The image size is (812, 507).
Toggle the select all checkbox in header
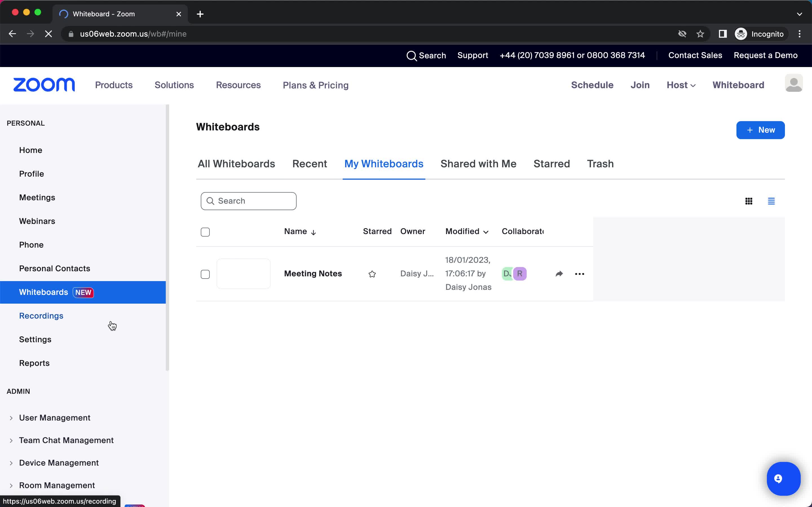[205, 231]
